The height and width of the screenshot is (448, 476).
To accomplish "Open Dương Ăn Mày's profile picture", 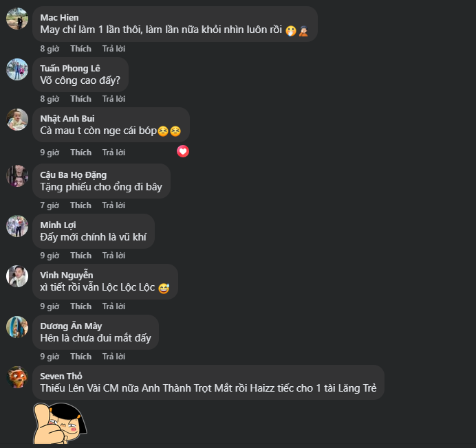I will pos(17,327).
